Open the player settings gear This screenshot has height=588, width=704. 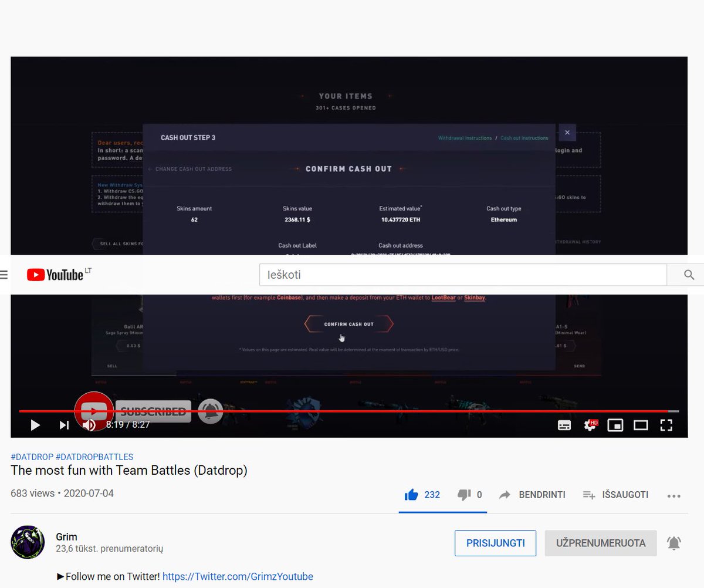point(590,425)
